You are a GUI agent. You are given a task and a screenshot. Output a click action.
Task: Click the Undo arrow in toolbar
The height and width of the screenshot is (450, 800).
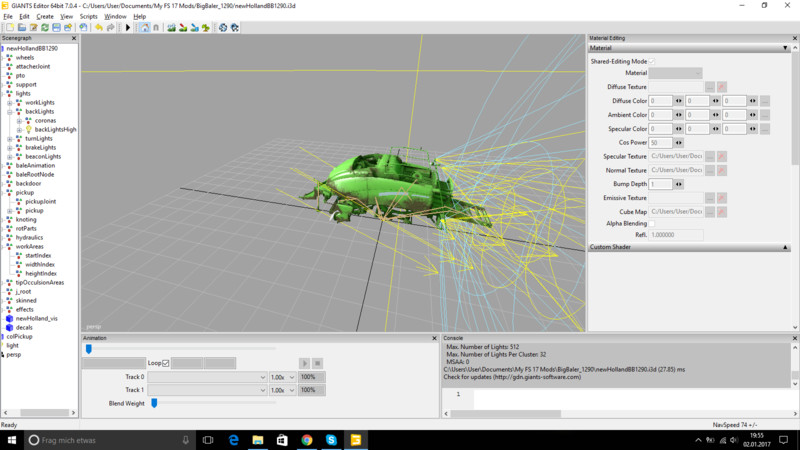point(98,28)
